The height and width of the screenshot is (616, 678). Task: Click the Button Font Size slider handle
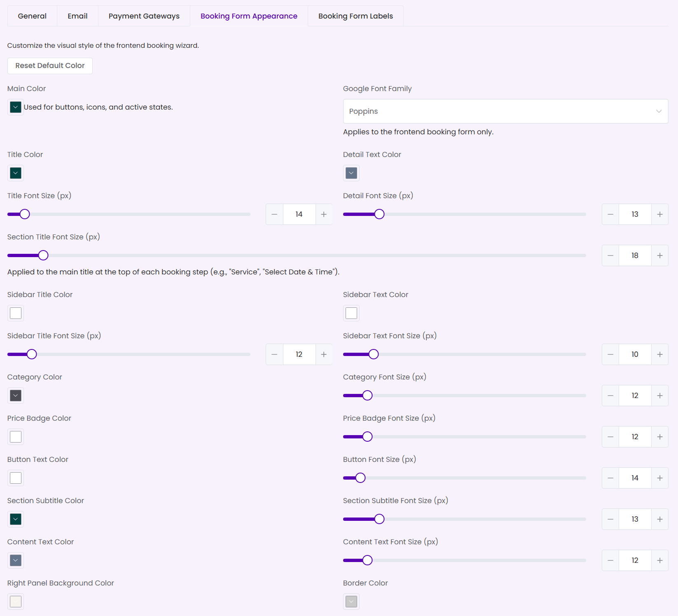[360, 478]
